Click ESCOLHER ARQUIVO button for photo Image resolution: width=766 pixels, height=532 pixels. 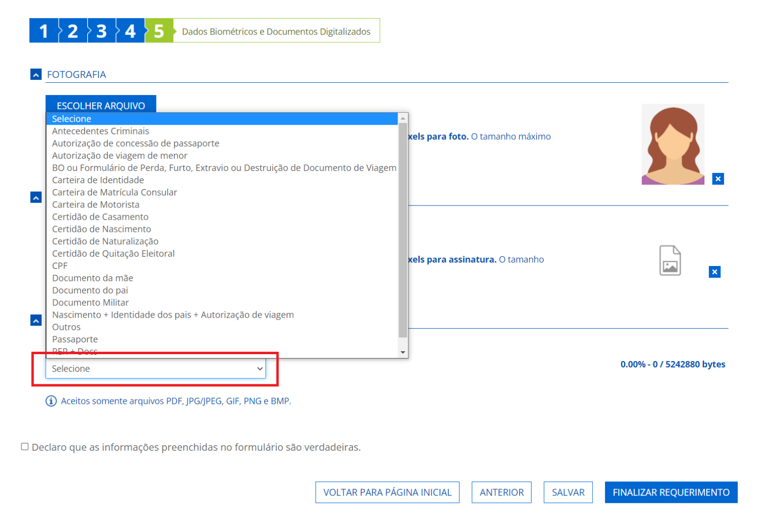(x=101, y=104)
